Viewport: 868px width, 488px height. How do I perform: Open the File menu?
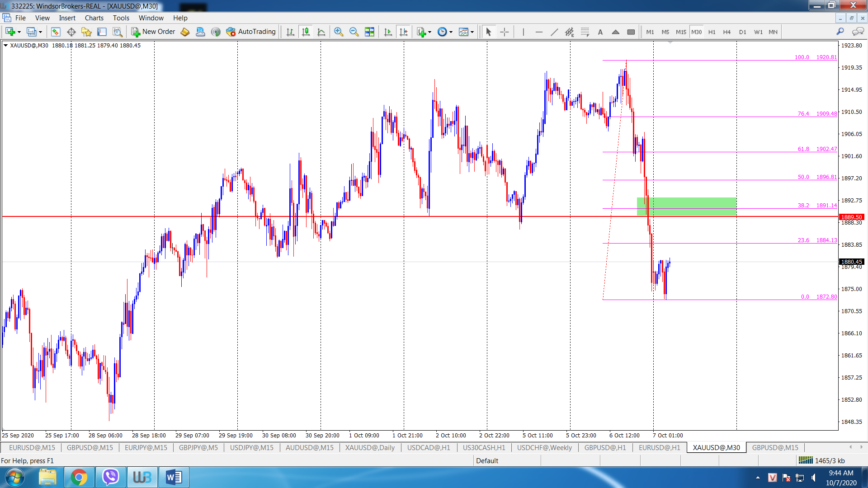coord(20,18)
